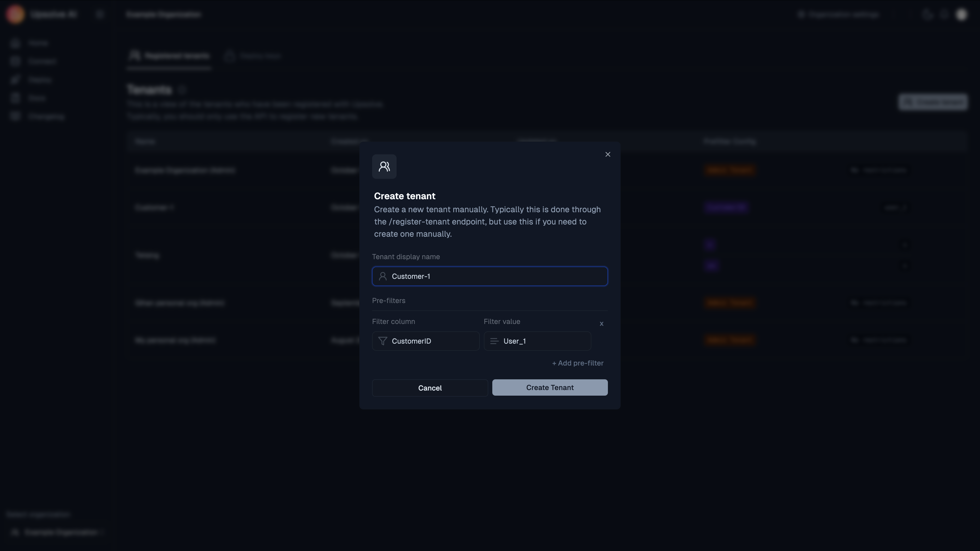980x551 pixels.
Task: Add another pre-filter
Action: (578, 363)
